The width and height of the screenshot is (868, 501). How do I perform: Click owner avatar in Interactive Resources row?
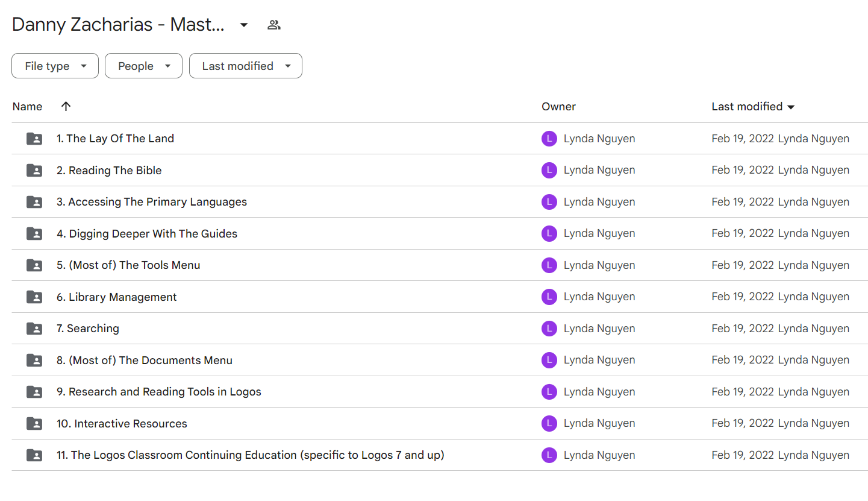pyautogui.click(x=549, y=424)
